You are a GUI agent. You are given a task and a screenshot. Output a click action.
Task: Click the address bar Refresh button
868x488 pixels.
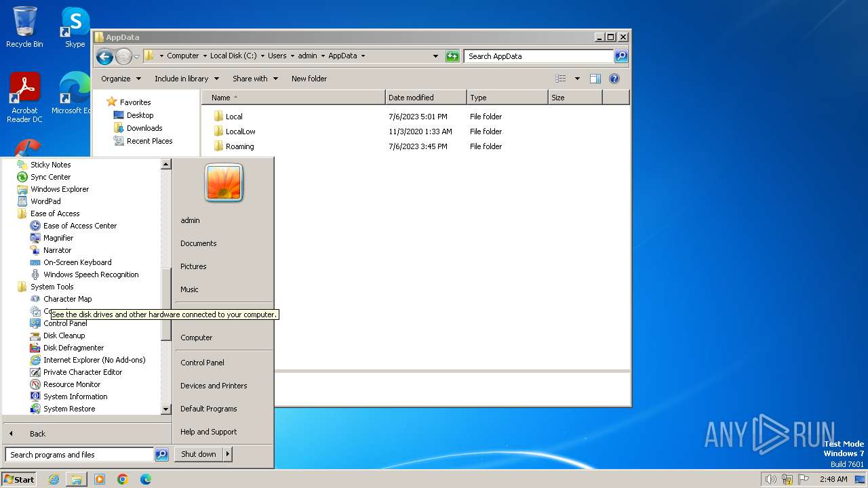pos(452,56)
